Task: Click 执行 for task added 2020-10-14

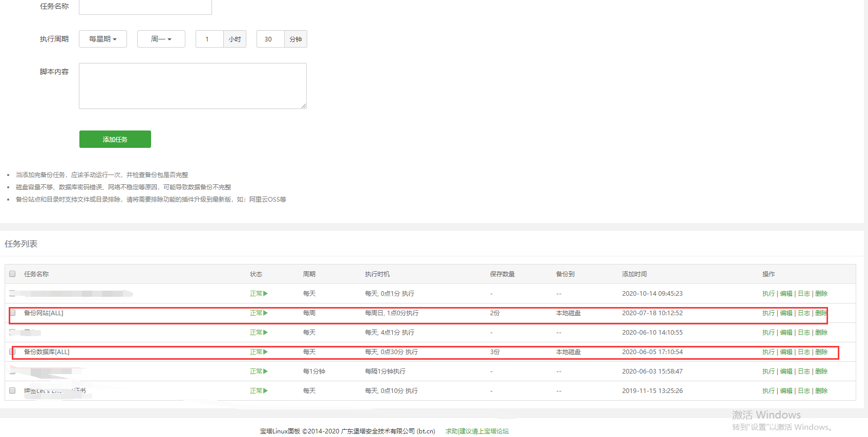Action: pyautogui.click(x=768, y=294)
